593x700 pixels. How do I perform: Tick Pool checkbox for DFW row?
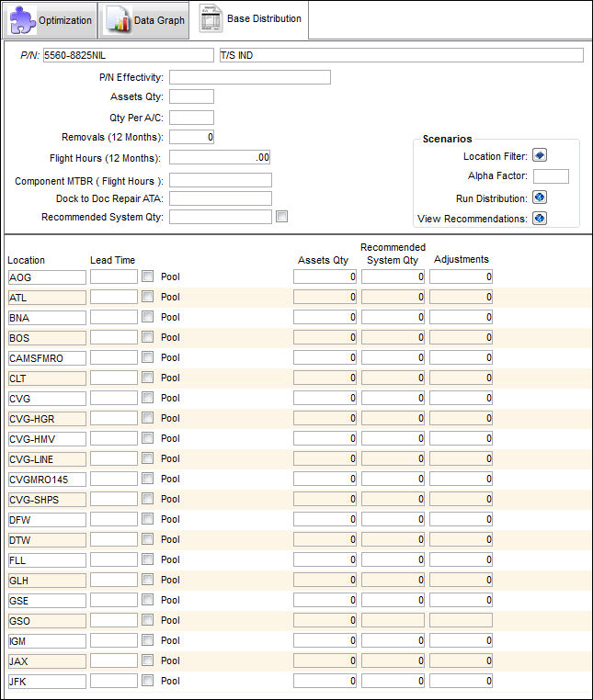pos(147,519)
